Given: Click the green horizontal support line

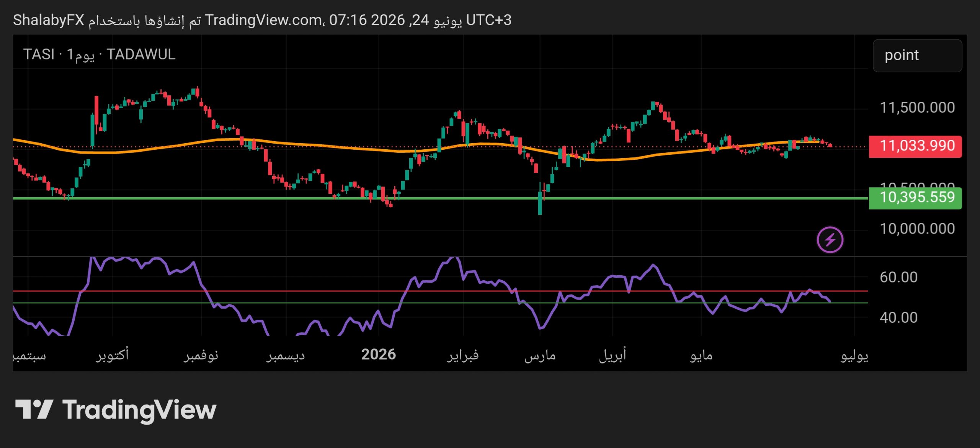Looking at the screenshot, I should (440, 198).
